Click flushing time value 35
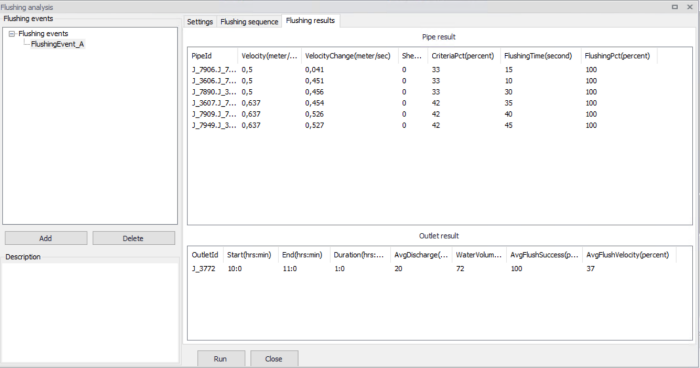Image resolution: width=700 pixels, height=368 pixels. [508, 103]
